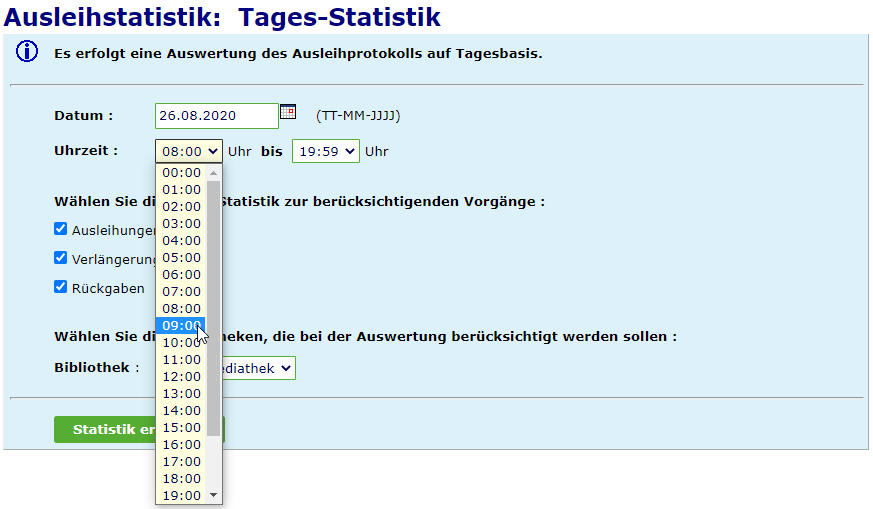The image size is (873, 509).
Task: Click the Datum label
Action: click(x=84, y=116)
